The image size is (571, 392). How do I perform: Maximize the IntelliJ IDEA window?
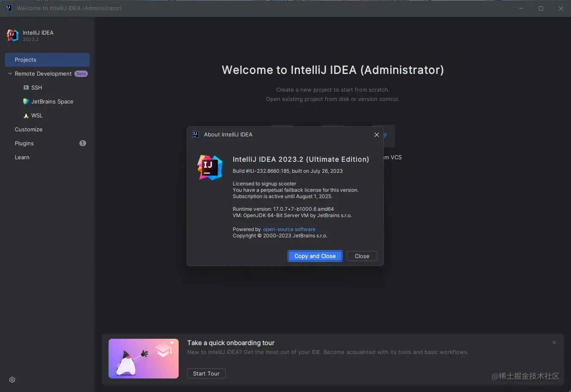[541, 8]
